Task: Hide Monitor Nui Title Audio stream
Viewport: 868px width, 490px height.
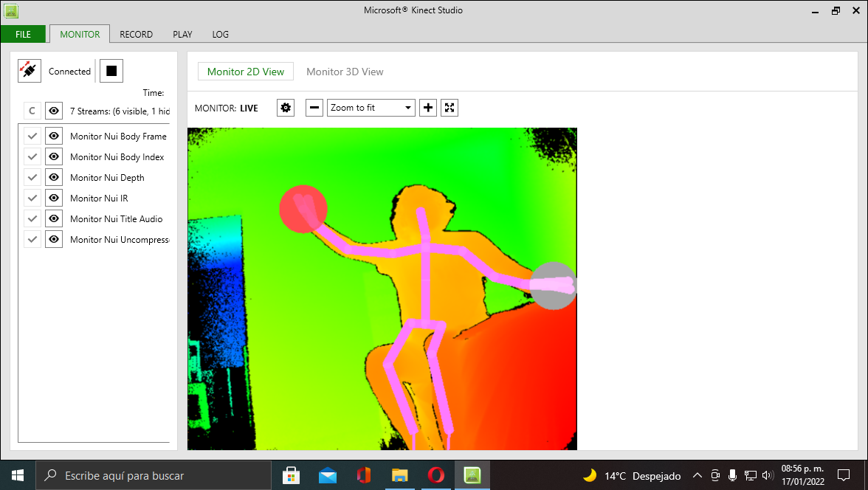Action: point(54,218)
